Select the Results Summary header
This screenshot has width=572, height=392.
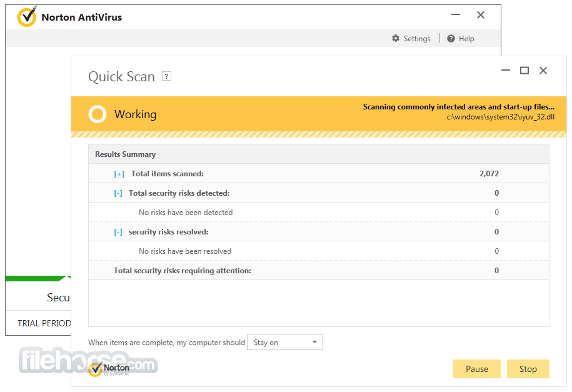point(319,154)
